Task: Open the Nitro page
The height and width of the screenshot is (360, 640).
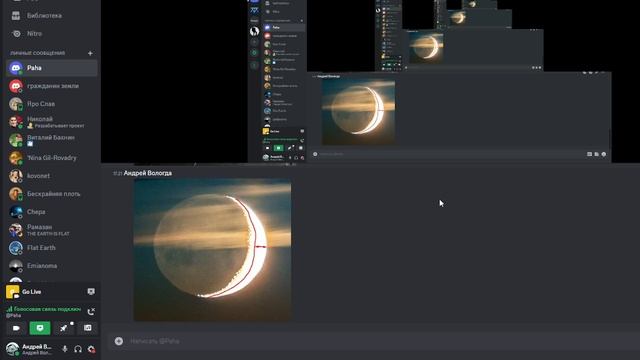Action: pos(34,33)
